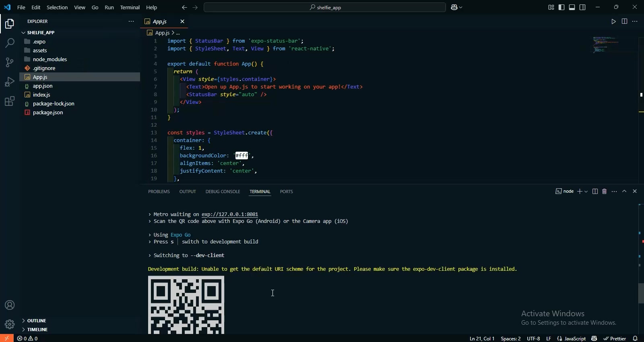Open the remote window indicator
Screen dimensions: 644x342
(x=6, y=338)
